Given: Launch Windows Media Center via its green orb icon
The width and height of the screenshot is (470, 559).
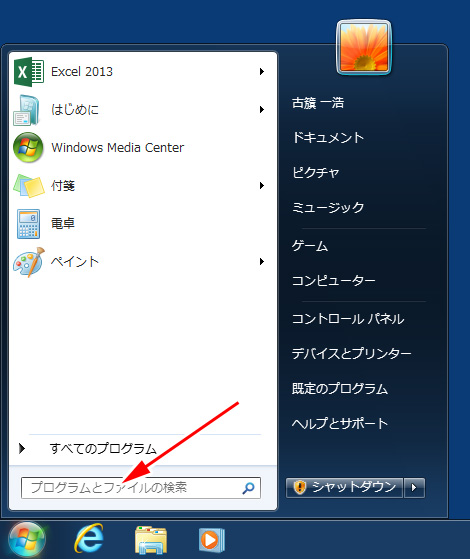Looking at the screenshot, I should [28, 148].
